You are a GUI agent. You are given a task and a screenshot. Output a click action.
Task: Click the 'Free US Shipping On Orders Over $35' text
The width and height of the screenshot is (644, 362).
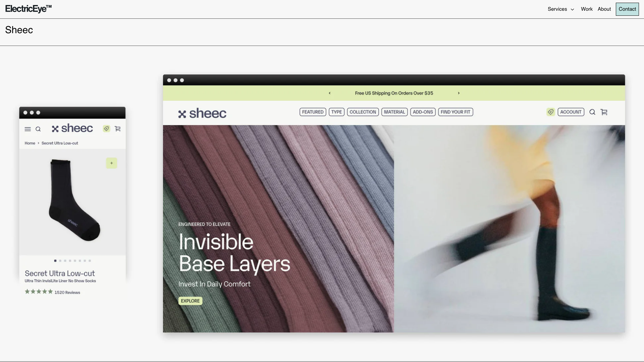[x=394, y=93]
